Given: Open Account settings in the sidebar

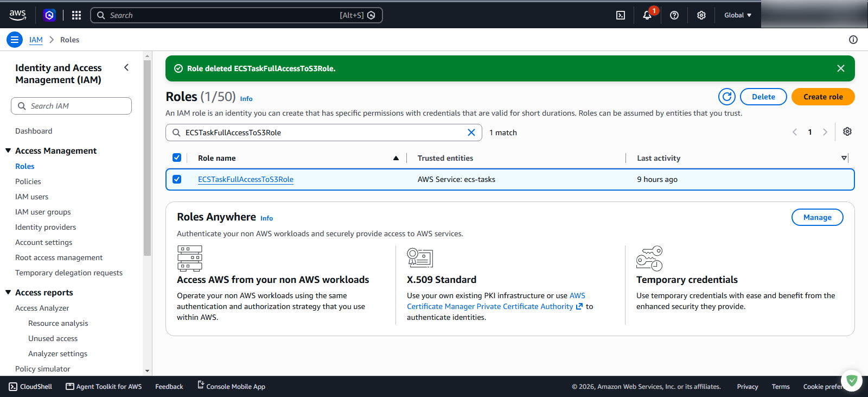Looking at the screenshot, I should click(44, 242).
